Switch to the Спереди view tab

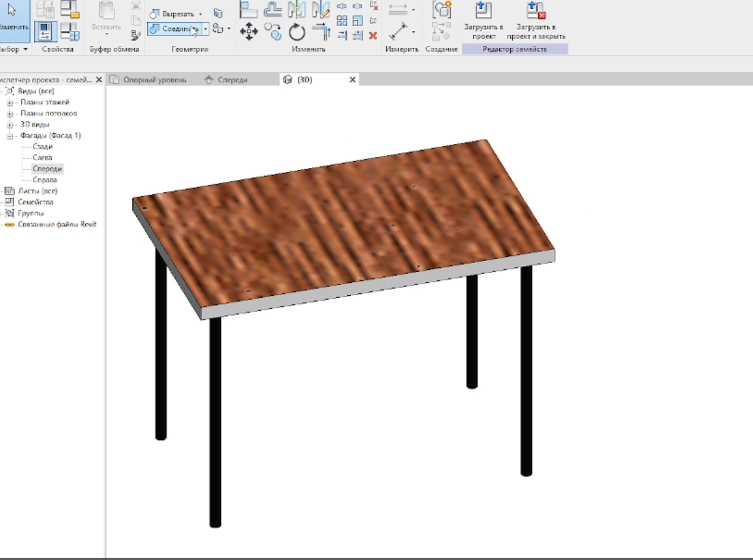click(x=226, y=79)
